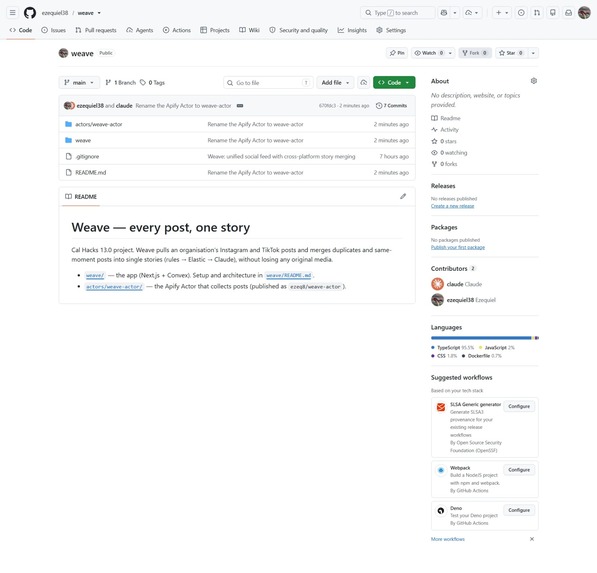Fork the weave repository
This screenshot has width=597, height=573.
click(475, 53)
